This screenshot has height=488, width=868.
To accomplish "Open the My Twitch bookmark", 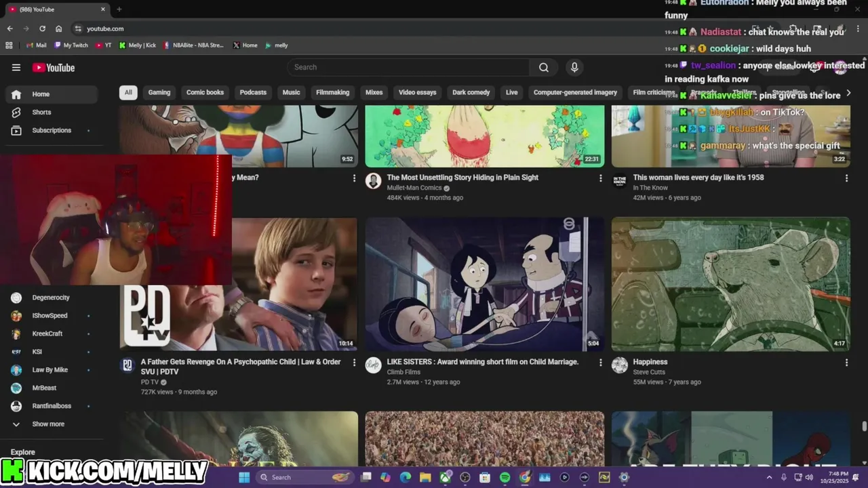I will coord(71,45).
